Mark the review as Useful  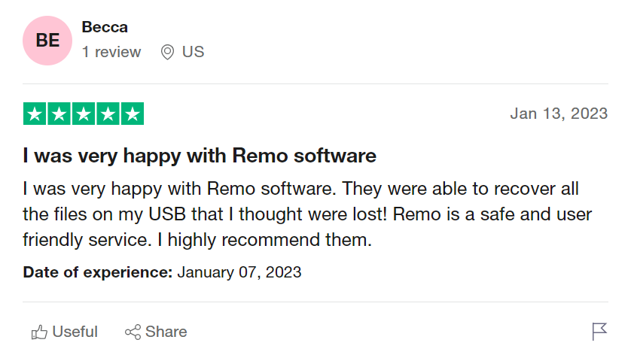tap(75, 332)
